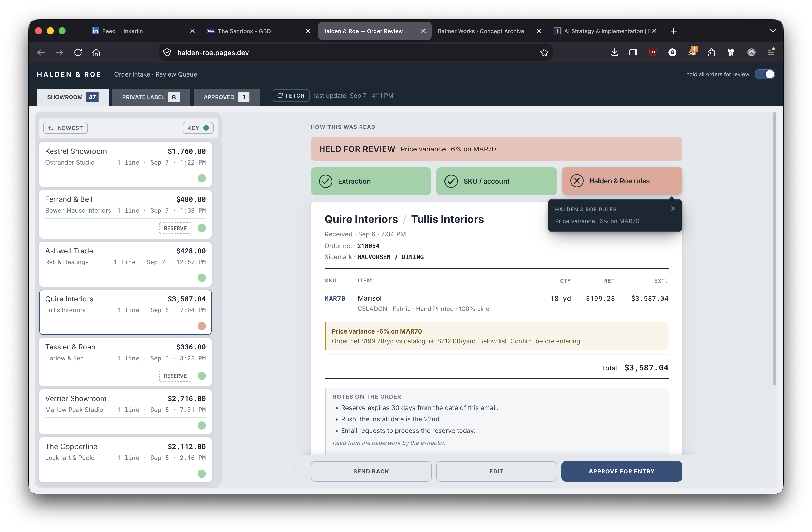Close the Feed | LinkedIn tab

click(192, 31)
